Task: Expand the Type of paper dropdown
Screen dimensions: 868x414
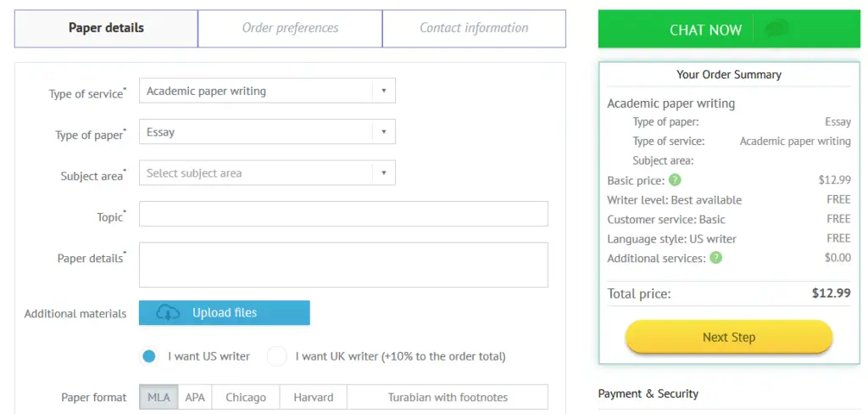Action: tap(267, 132)
